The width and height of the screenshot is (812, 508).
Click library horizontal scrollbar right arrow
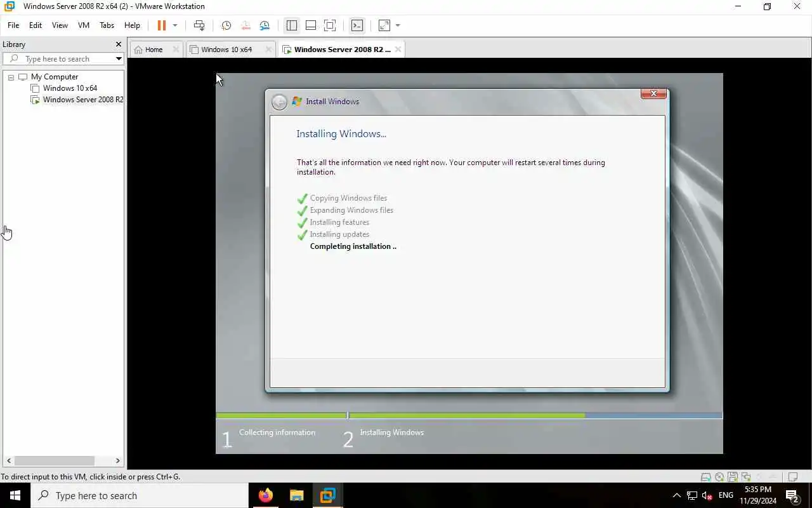pyautogui.click(x=117, y=461)
